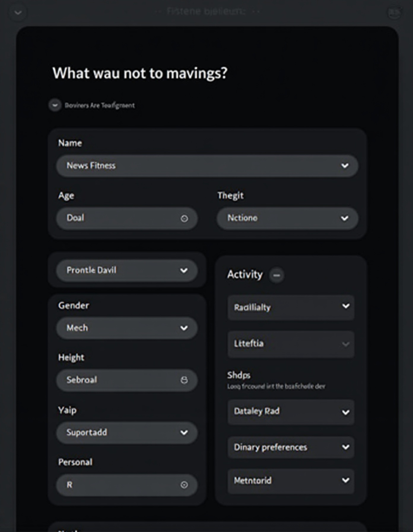Click the clock icon inside the Age field

click(x=185, y=218)
